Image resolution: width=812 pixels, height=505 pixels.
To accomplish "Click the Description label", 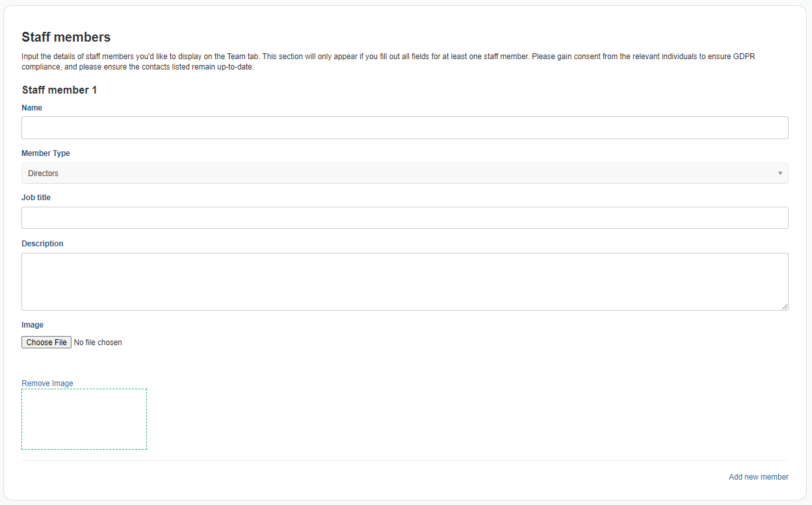I will 42,244.
